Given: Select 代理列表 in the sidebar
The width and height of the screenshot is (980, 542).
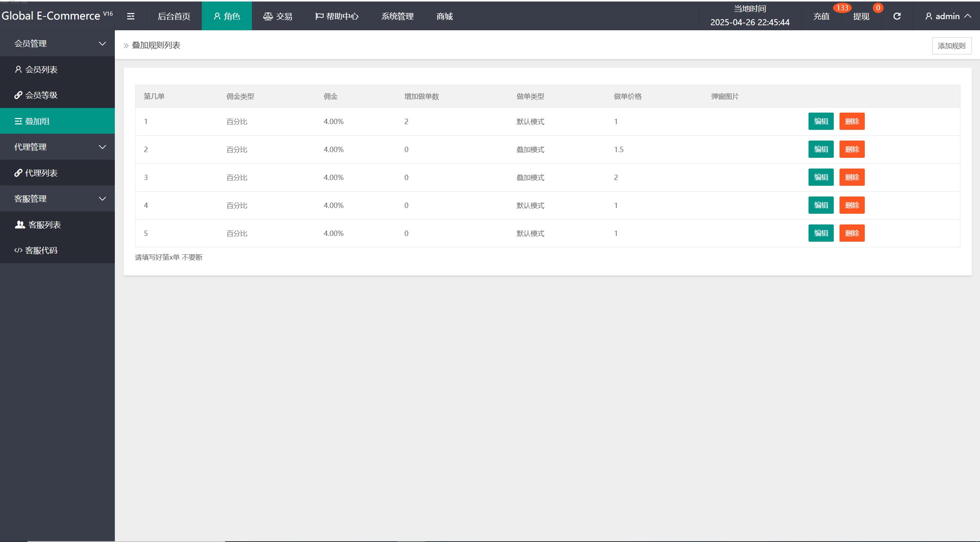Looking at the screenshot, I should [41, 173].
